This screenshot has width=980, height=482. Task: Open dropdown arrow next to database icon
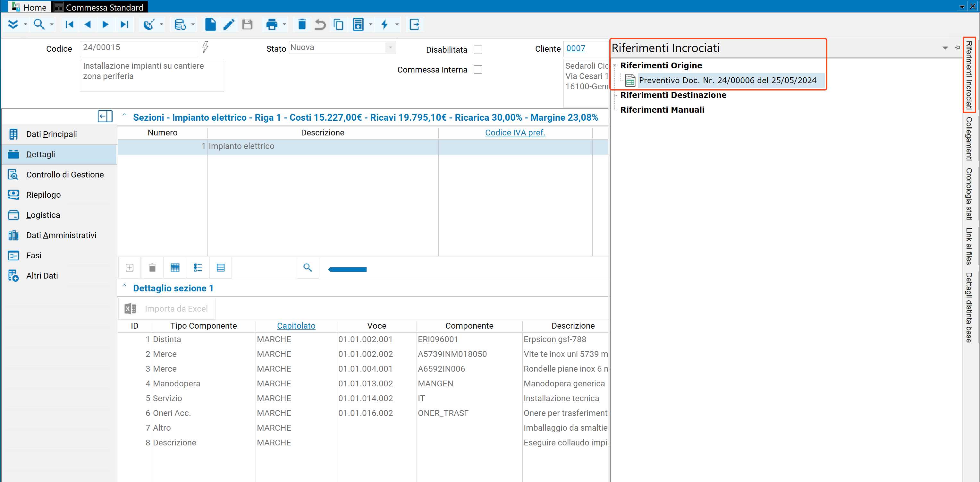tap(193, 25)
